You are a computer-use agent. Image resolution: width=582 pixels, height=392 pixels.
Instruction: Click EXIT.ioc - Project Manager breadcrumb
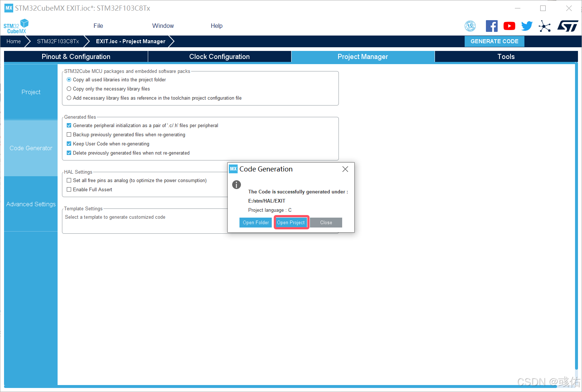tap(131, 41)
